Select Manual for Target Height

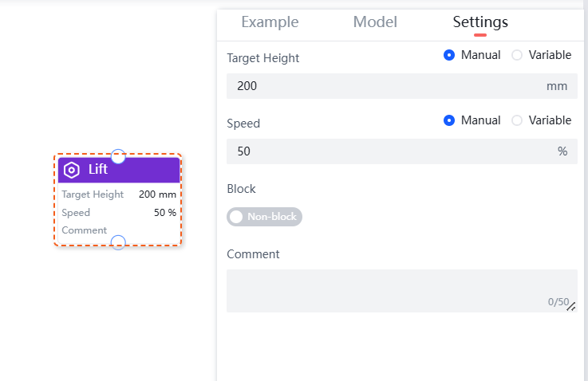[449, 55]
